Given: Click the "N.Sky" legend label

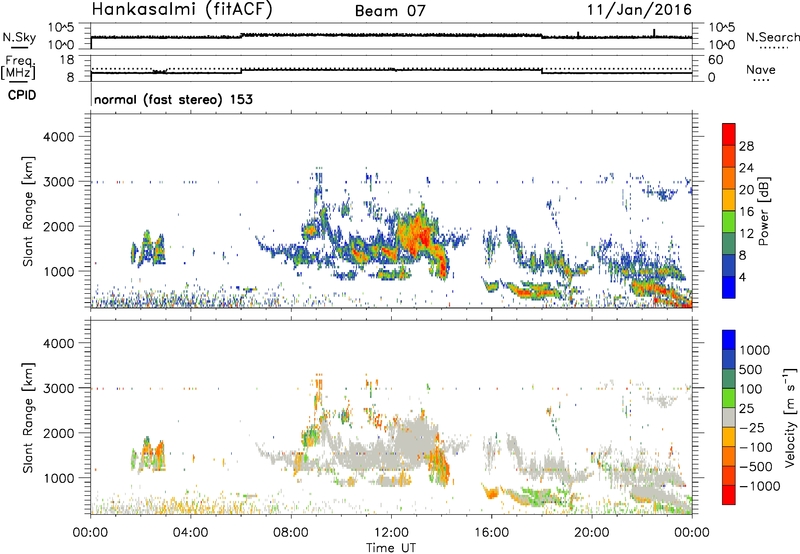Looking at the screenshot, I should 19,37.
